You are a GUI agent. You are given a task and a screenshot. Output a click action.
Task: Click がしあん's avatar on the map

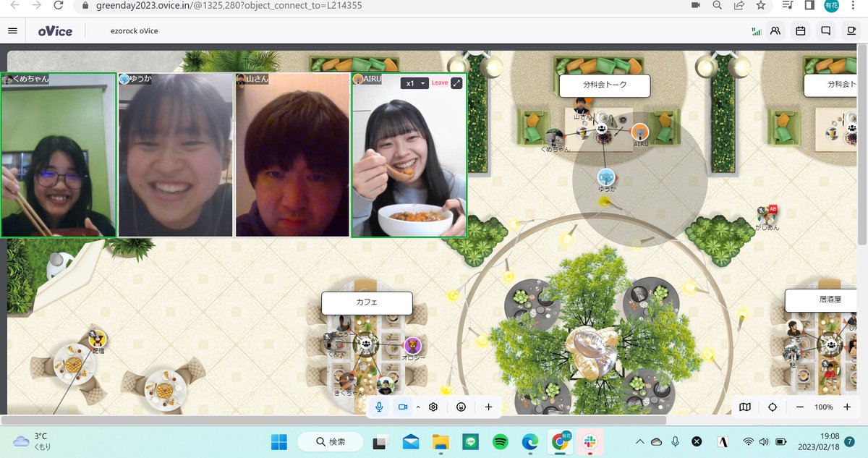coord(766,215)
